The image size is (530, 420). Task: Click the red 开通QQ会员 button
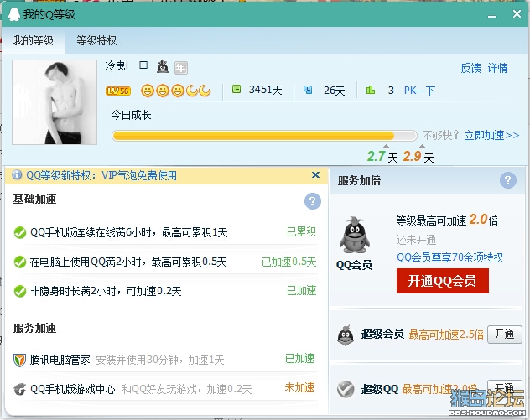(x=443, y=281)
